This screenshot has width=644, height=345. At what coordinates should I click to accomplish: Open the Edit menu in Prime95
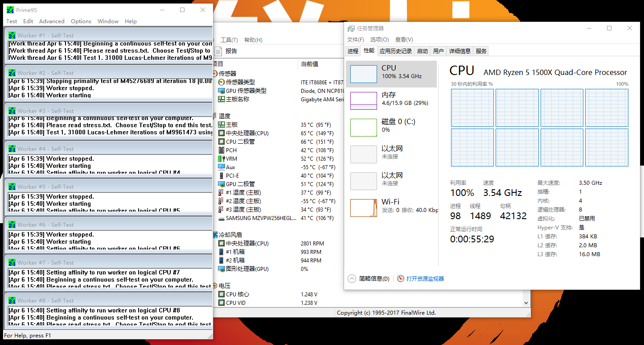coord(28,21)
